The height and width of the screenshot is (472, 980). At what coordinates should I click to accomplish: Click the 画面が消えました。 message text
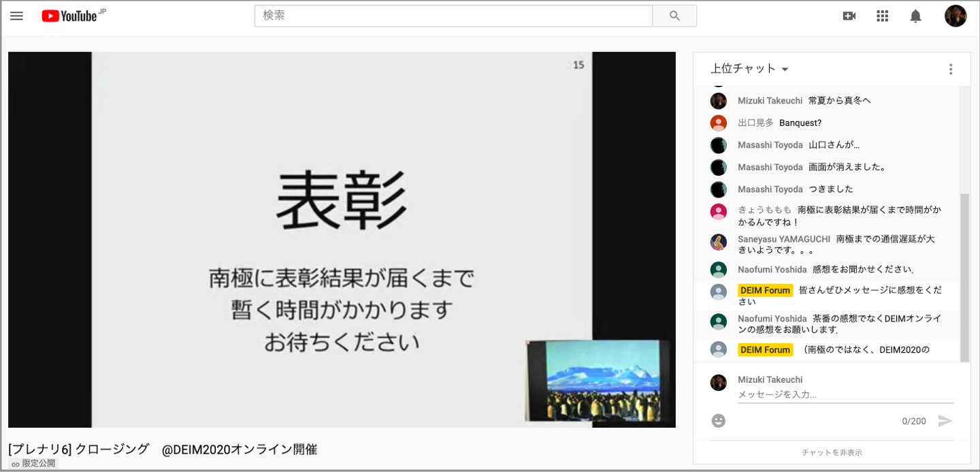847,167
